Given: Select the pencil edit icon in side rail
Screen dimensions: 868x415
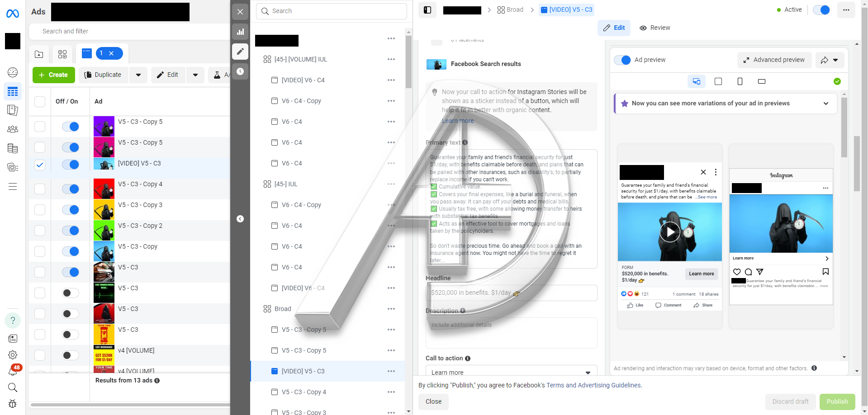Looking at the screenshot, I should point(240,52).
